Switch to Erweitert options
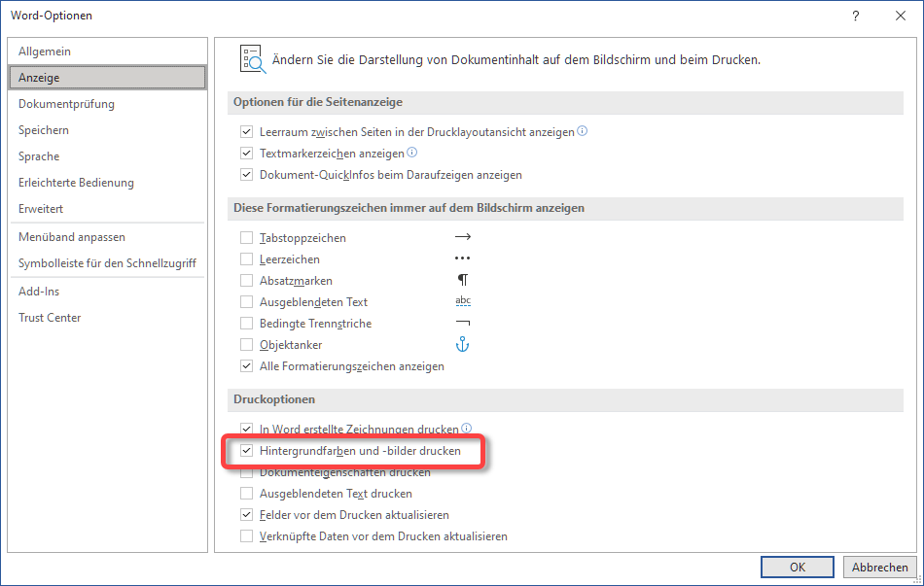The image size is (924, 586). click(107, 209)
